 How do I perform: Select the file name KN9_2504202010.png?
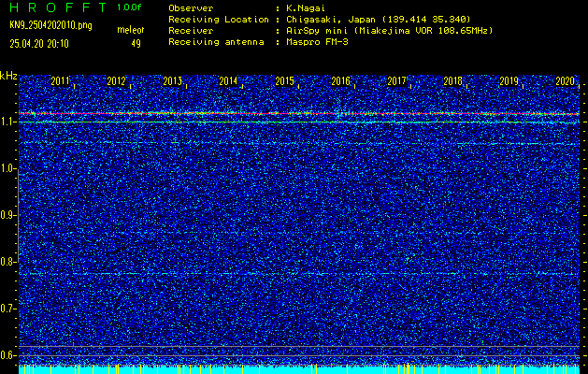[x=50, y=25]
